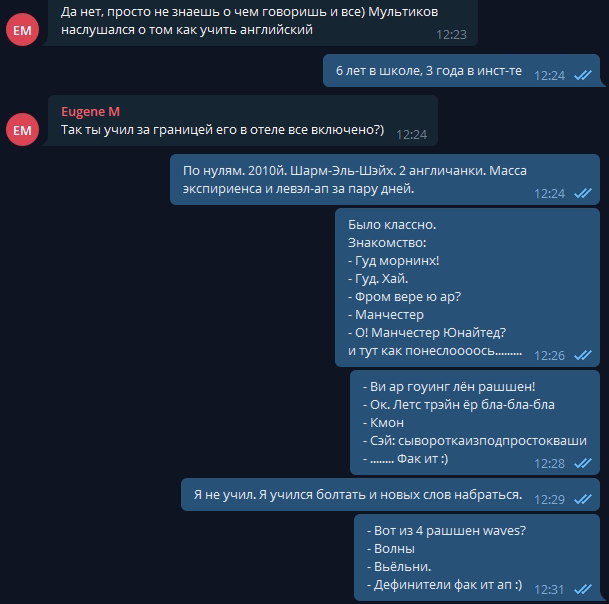Screen dimensions: 609x604
Task: Click the 12:24 timestamp on Eugene M's message
Action: [411, 134]
